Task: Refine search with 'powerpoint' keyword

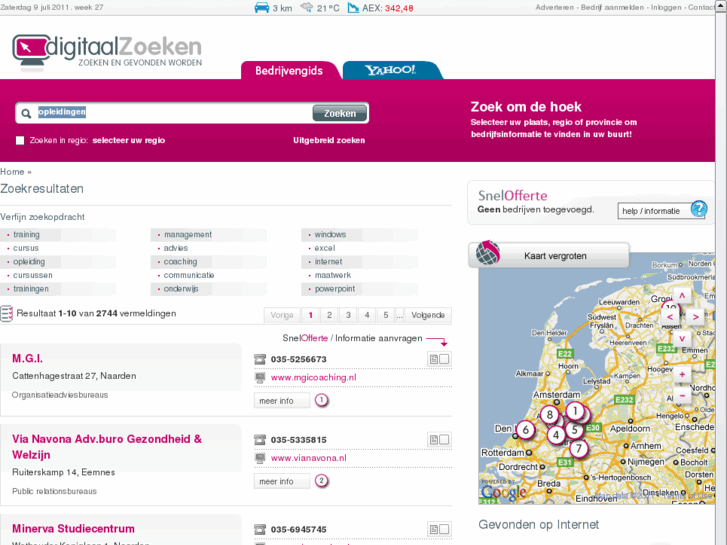Action: [335, 289]
